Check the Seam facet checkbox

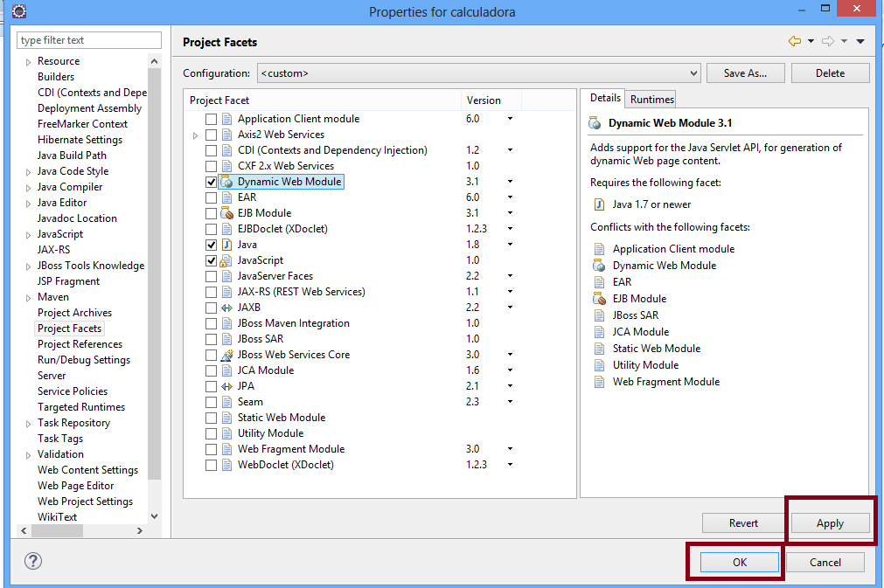tap(211, 402)
